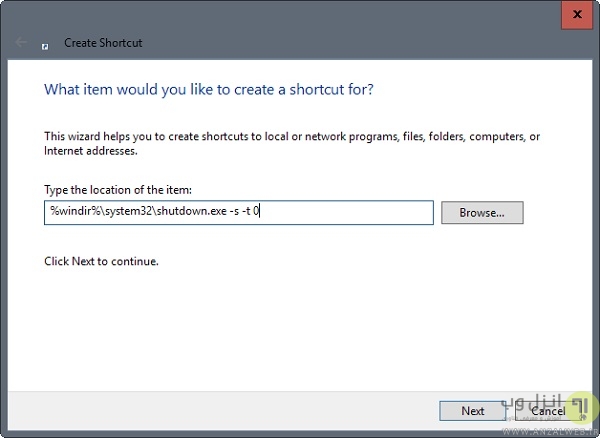600x438 pixels.
Task: Click the word system32 in the path
Action: pos(118,213)
